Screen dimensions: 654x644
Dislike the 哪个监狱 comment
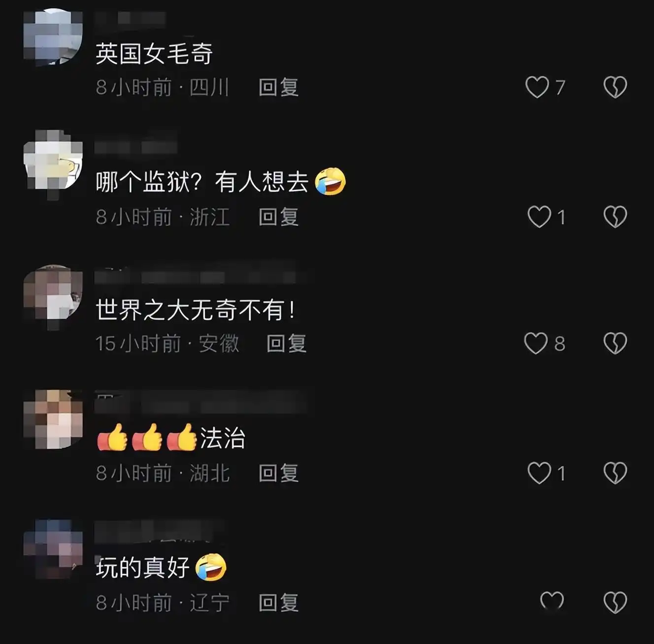[x=615, y=217]
